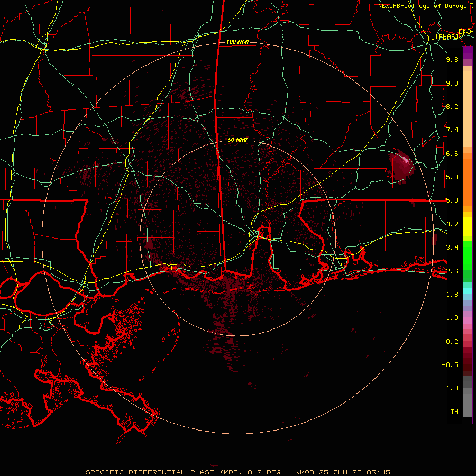476x476 pixels.
Task: Click the 9.8 color scale value
Action: 452,59
